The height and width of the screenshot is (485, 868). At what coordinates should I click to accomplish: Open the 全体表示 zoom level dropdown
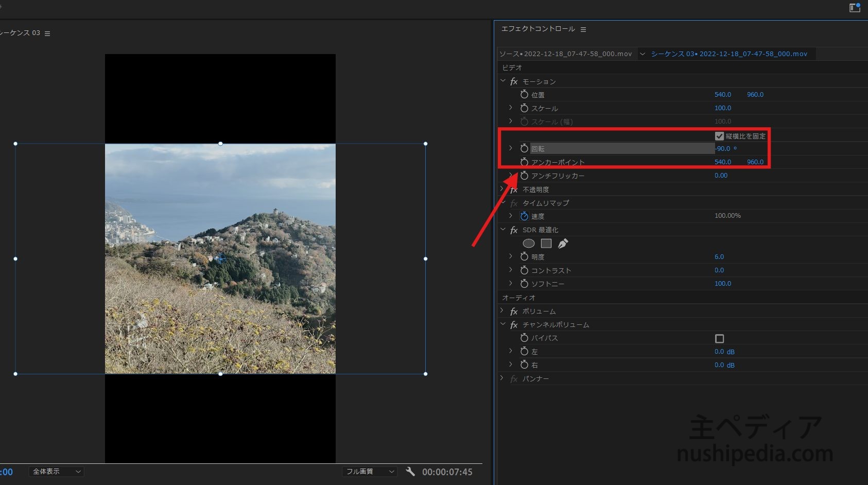[x=56, y=472]
